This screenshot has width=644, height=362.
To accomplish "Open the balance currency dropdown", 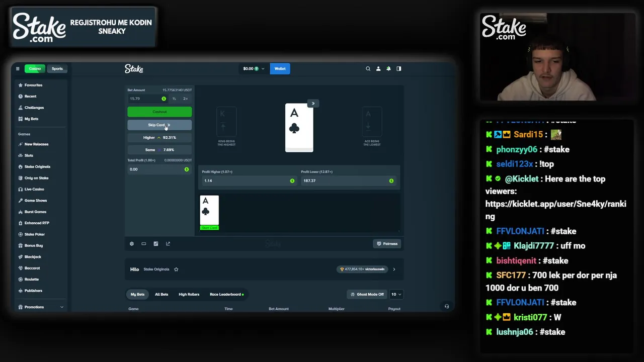I will point(254,68).
